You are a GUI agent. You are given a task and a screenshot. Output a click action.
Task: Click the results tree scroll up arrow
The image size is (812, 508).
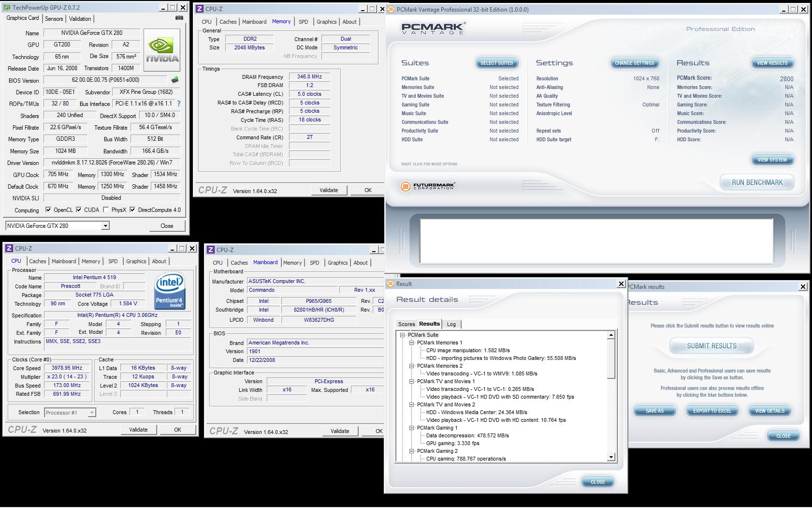point(611,335)
